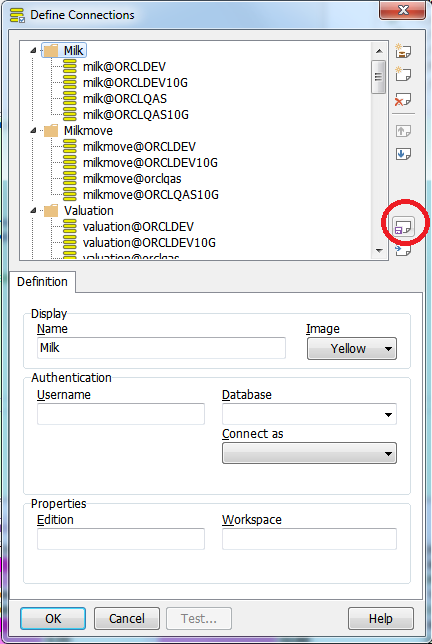Click the Cancel button
432x644 pixels.
(x=126, y=619)
